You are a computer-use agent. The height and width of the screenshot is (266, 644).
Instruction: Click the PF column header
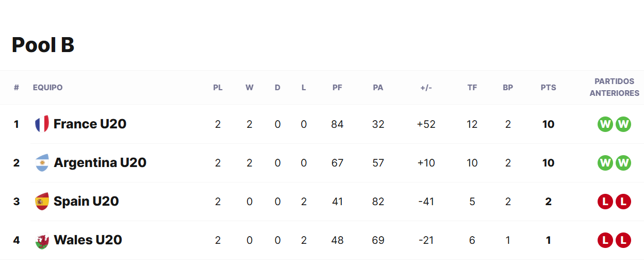pyautogui.click(x=337, y=88)
